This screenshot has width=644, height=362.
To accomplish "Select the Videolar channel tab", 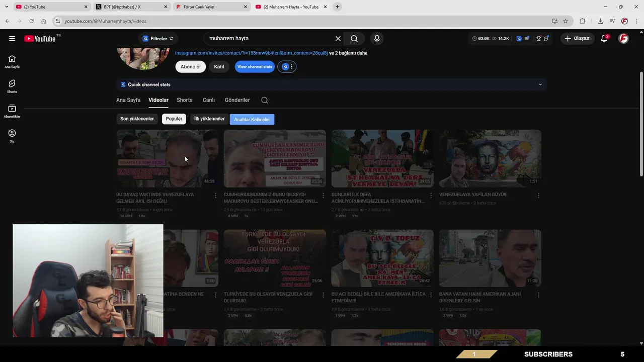I will tap(158, 100).
